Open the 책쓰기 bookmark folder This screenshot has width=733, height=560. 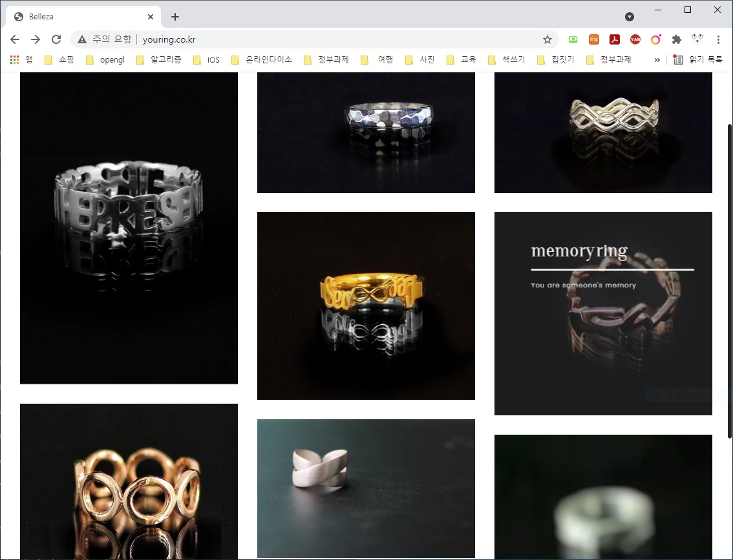507,60
